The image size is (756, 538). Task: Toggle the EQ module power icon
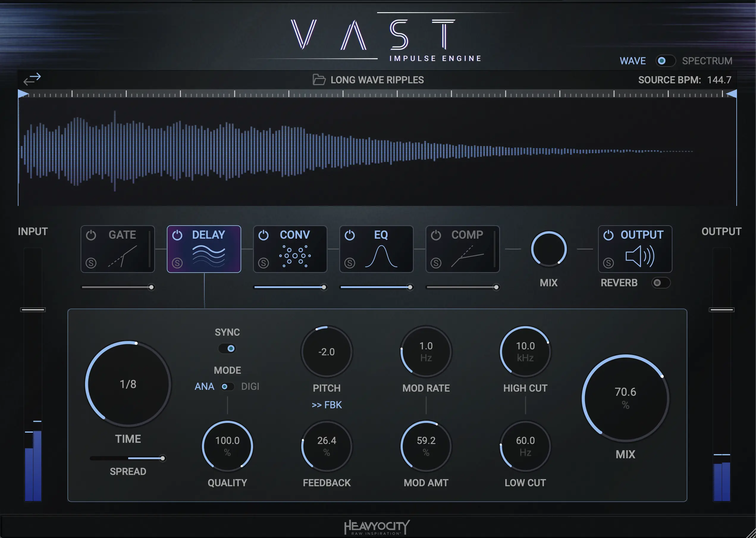pyautogui.click(x=350, y=235)
